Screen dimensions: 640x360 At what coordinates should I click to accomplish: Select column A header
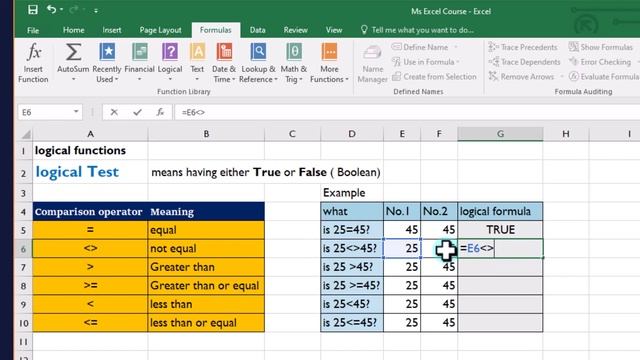[90, 134]
